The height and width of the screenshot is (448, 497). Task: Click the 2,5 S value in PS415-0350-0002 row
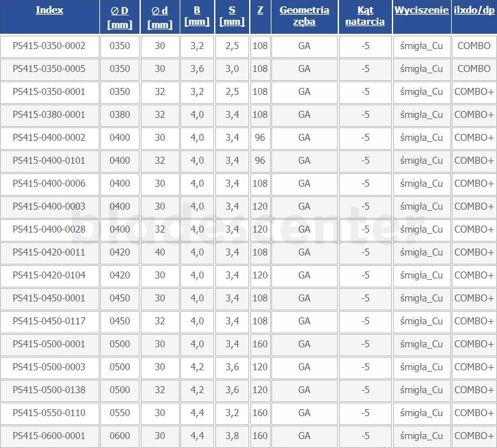click(x=232, y=46)
